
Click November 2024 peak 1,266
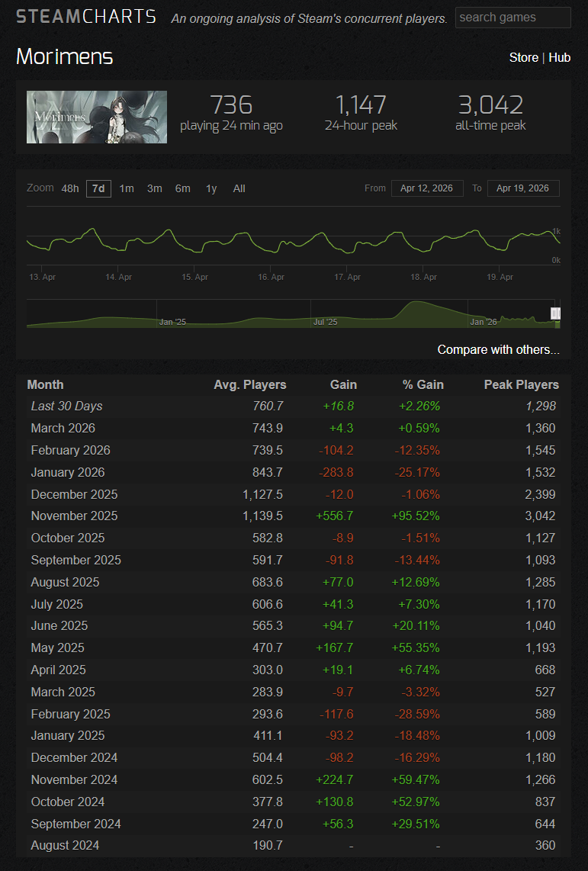point(540,780)
